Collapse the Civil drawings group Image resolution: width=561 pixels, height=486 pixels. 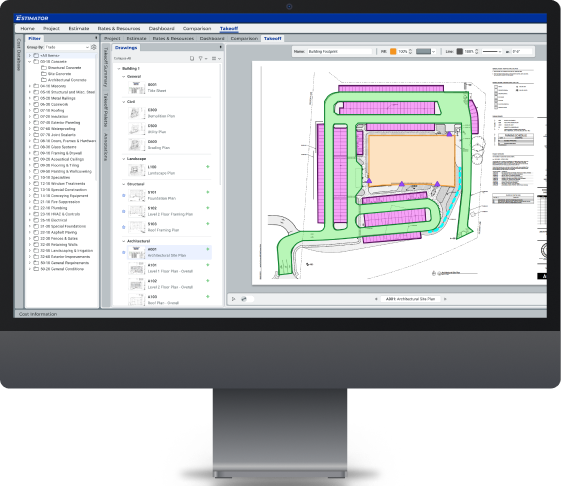coord(124,102)
